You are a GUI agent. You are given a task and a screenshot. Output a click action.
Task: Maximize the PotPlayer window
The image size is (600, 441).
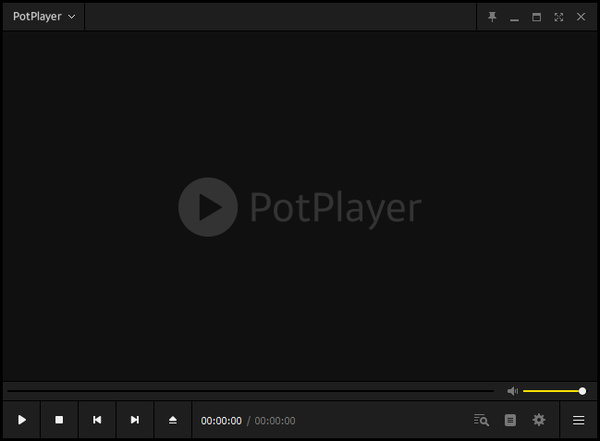[536, 17]
